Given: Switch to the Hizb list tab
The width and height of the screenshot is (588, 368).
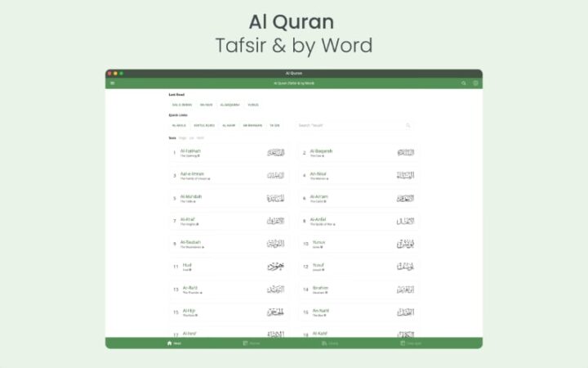Looking at the screenshot, I should (x=200, y=138).
